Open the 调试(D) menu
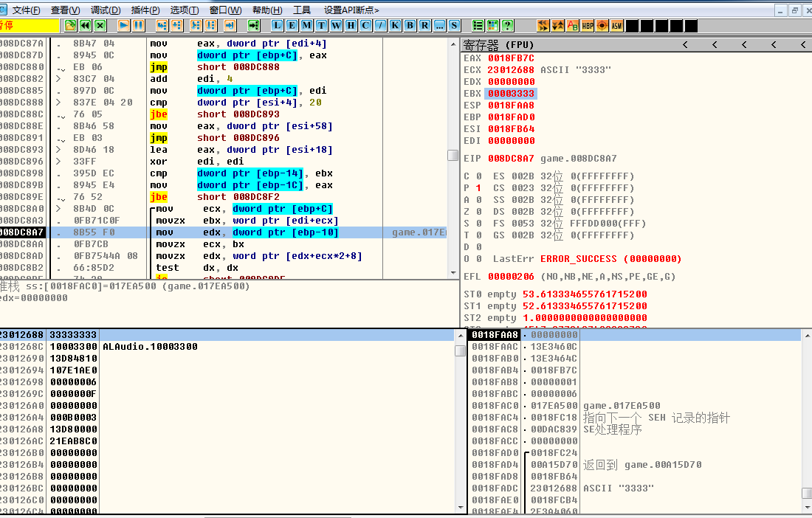 (x=106, y=10)
